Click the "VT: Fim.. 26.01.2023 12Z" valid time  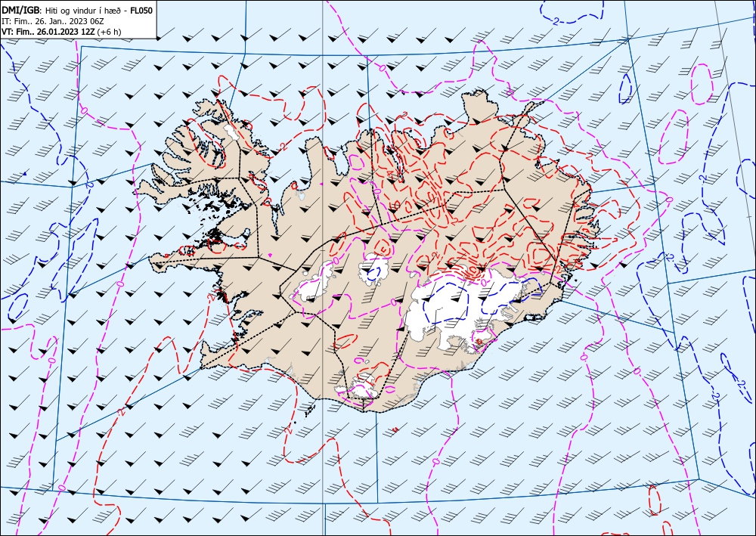[48, 32]
